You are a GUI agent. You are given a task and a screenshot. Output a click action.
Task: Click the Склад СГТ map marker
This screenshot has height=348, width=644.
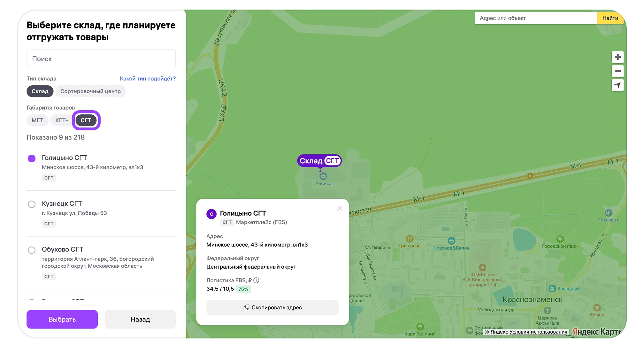[x=319, y=161]
